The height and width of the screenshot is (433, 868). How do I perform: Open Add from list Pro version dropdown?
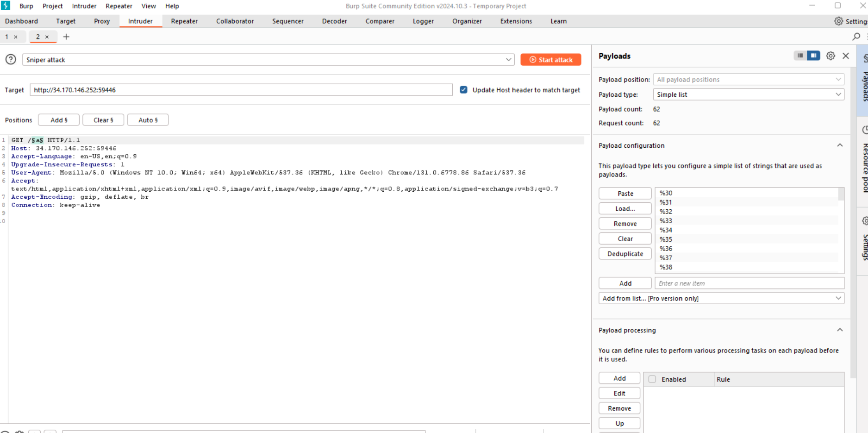[x=721, y=298]
